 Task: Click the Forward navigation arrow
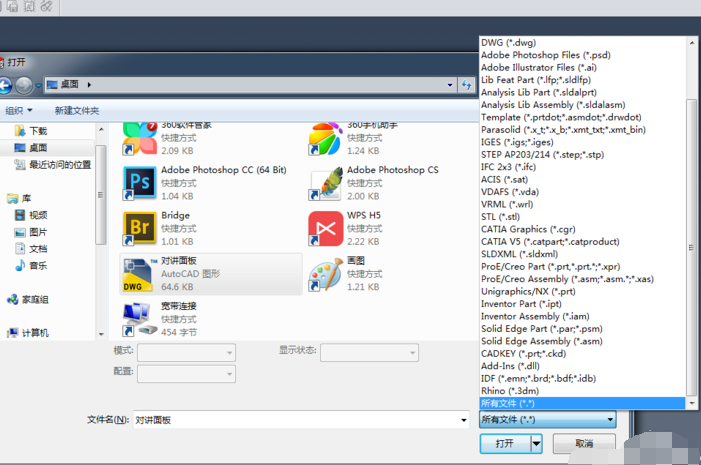pyautogui.click(x=24, y=85)
